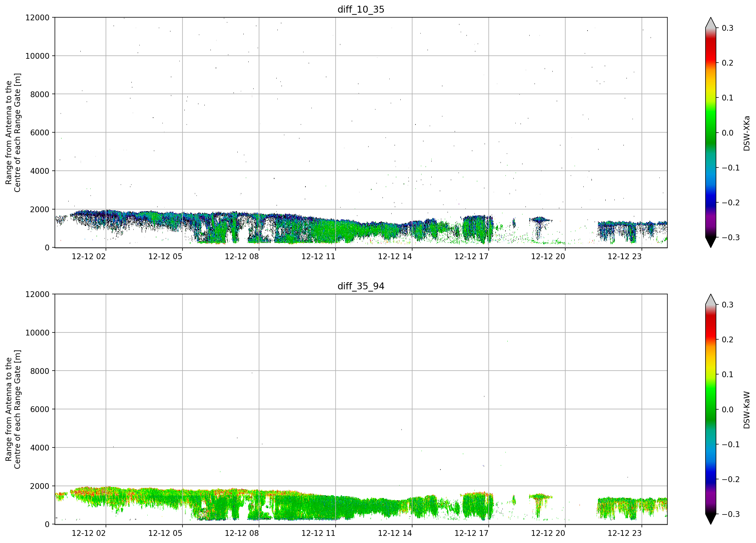Click gray upper extend arrow of DSW-XKa colorbar

click(x=711, y=23)
